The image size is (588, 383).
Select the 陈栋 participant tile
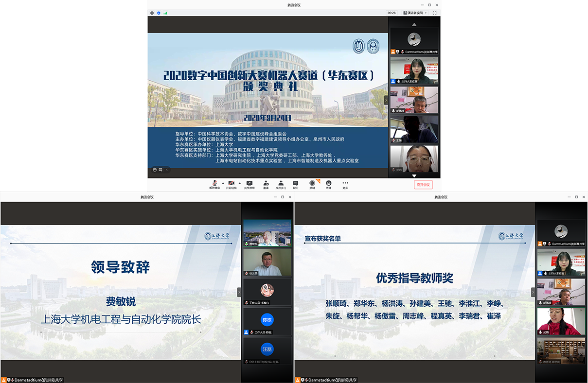click(267, 320)
